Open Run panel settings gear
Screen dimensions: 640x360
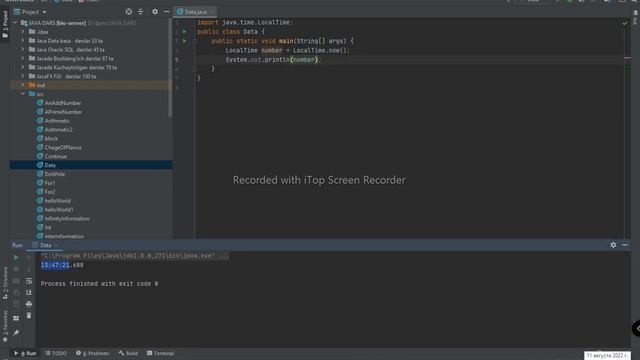[x=613, y=245]
